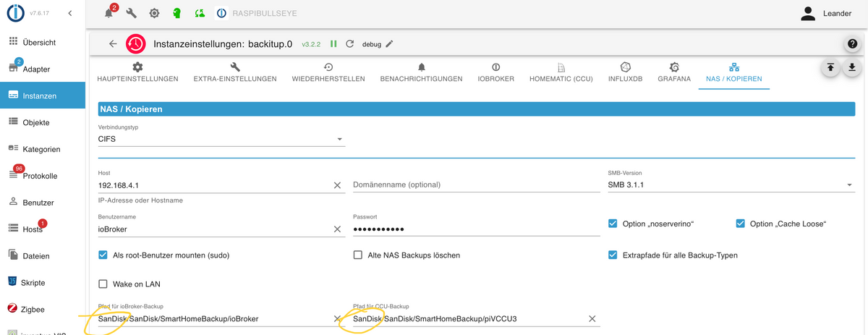Go to Objekte in the sidebar
Image resolution: width=868 pixels, height=335 pixels.
(36, 122)
